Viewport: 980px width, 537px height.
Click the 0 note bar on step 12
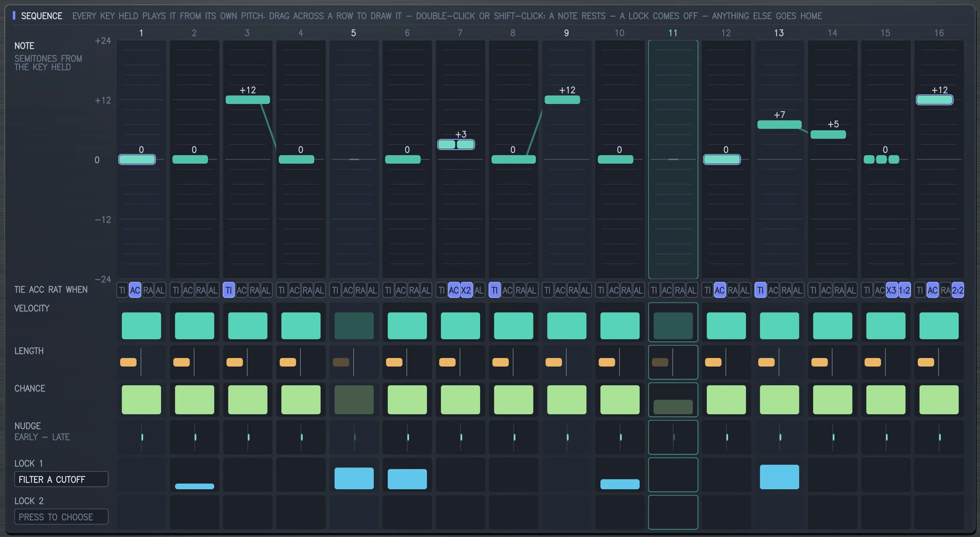point(722,159)
